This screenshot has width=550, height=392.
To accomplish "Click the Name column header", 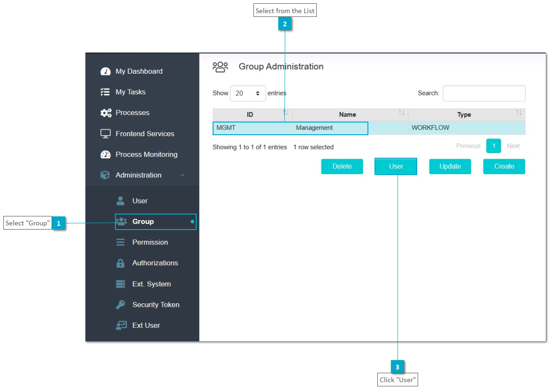I will (350, 115).
